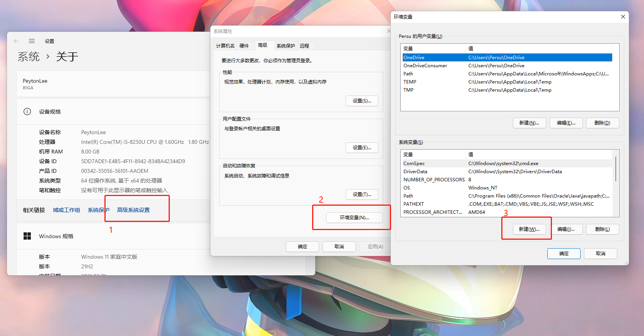Screen dimensions: 644x336
Task: Open startup and recovery 设置(T)... button
Action: coord(362,194)
